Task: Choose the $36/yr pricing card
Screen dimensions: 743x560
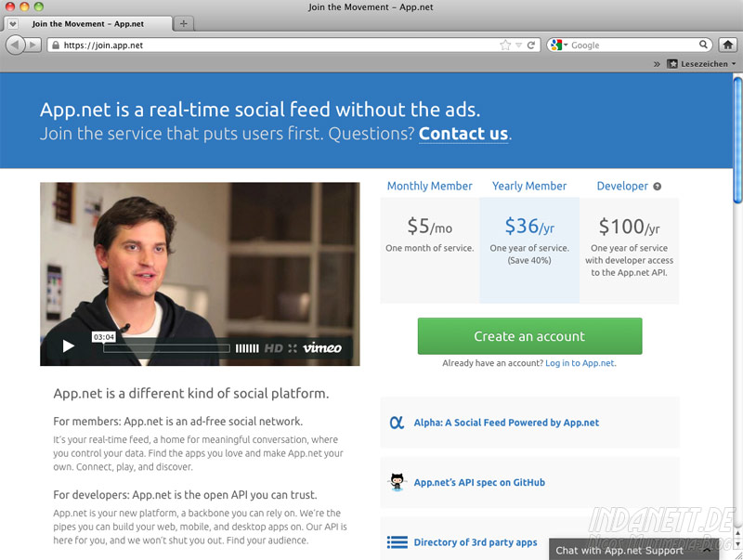Action: [x=529, y=250]
